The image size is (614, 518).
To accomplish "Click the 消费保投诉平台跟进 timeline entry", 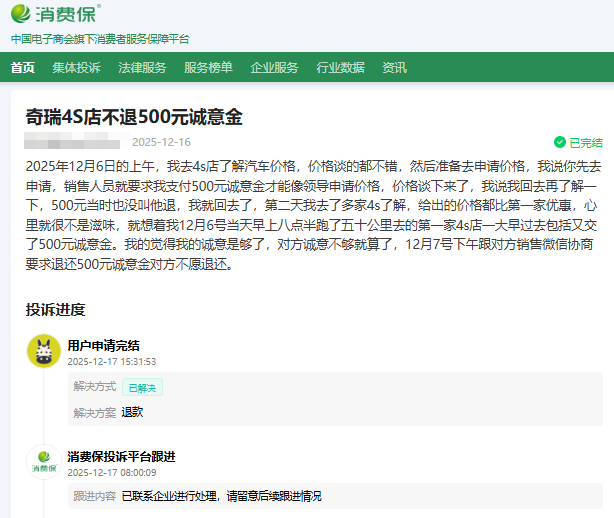I will [x=121, y=457].
